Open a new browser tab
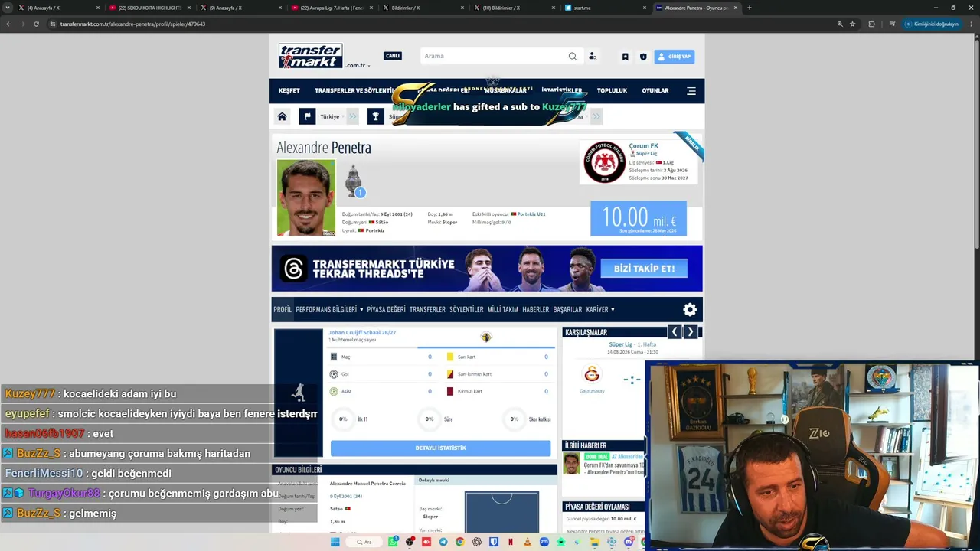Screen dimensions: 980x551 [x=749, y=8]
